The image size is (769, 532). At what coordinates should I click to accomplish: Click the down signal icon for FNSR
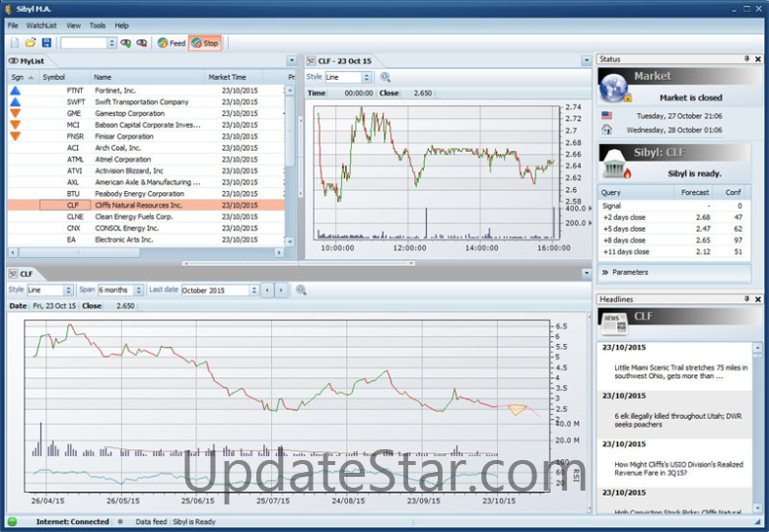tap(15, 136)
